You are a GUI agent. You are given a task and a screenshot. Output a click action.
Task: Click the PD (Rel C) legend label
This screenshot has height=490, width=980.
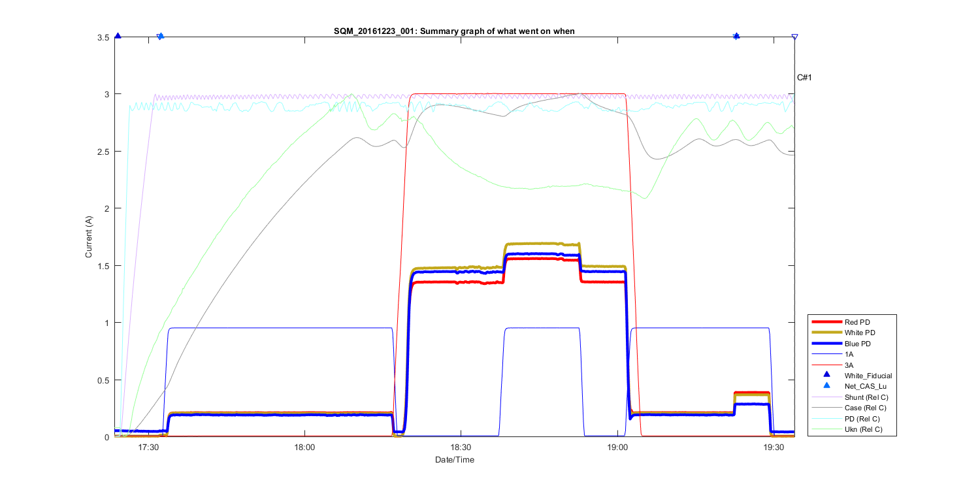click(862, 418)
